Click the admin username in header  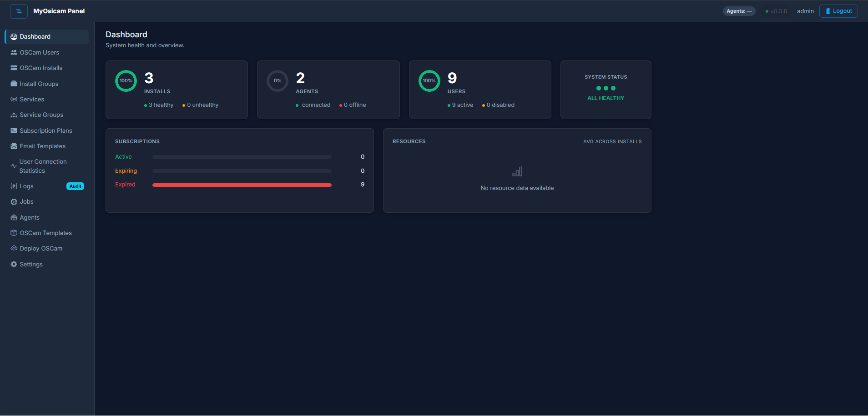click(805, 11)
